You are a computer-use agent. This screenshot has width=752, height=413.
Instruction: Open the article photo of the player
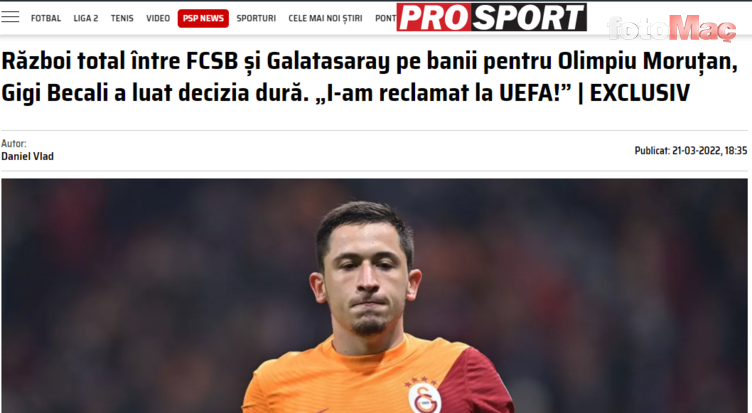(374, 295)
